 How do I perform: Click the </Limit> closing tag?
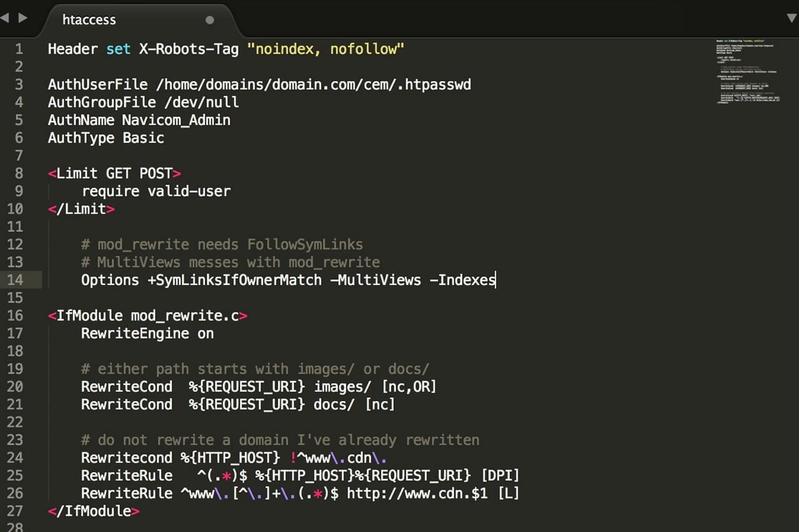(x=82, y=209)
